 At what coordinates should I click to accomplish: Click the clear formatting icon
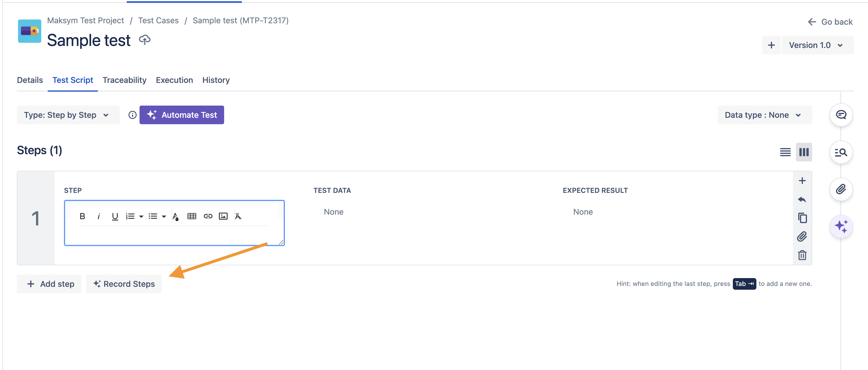238,216
